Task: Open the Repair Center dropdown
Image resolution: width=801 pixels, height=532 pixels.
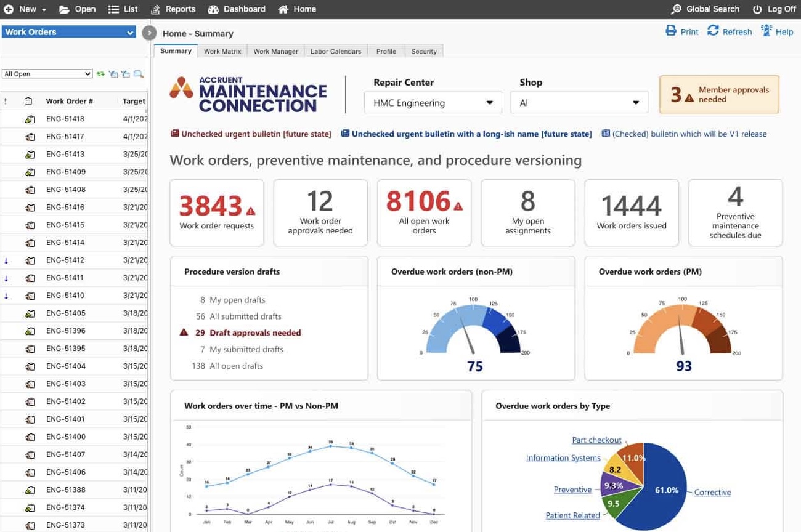Action: click(x=433, y=103)
